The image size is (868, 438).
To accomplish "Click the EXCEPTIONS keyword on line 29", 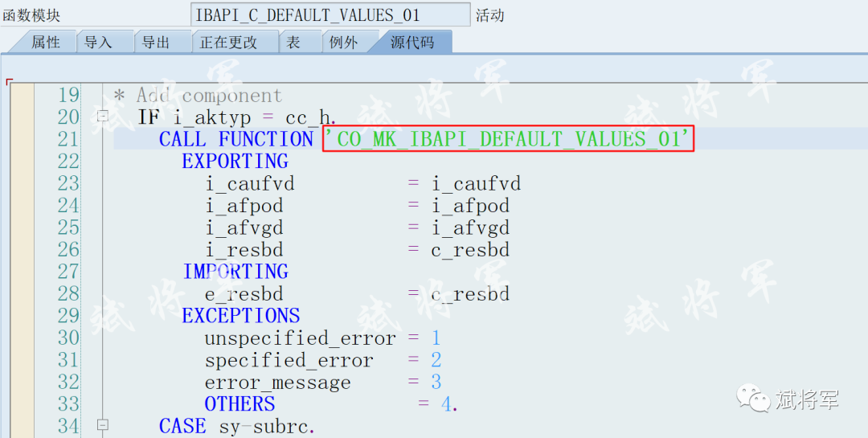I will pyautogui.click(x=241, y=316).
